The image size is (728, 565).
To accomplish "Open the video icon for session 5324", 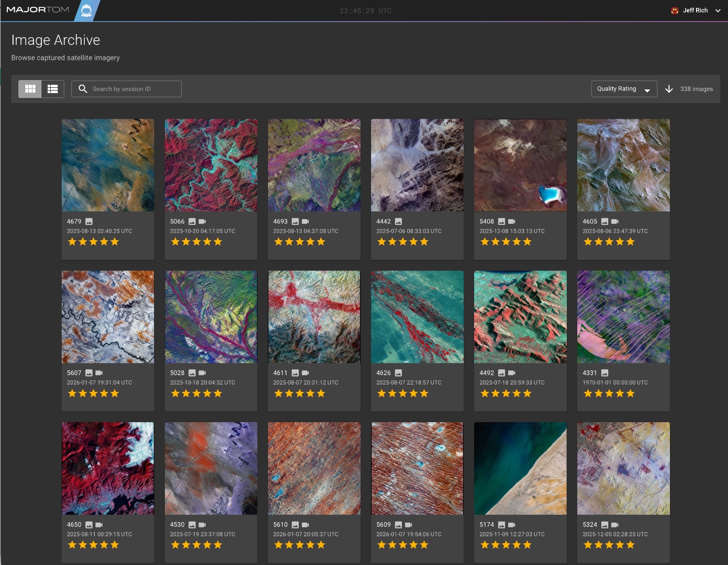I will click(614, 524).
